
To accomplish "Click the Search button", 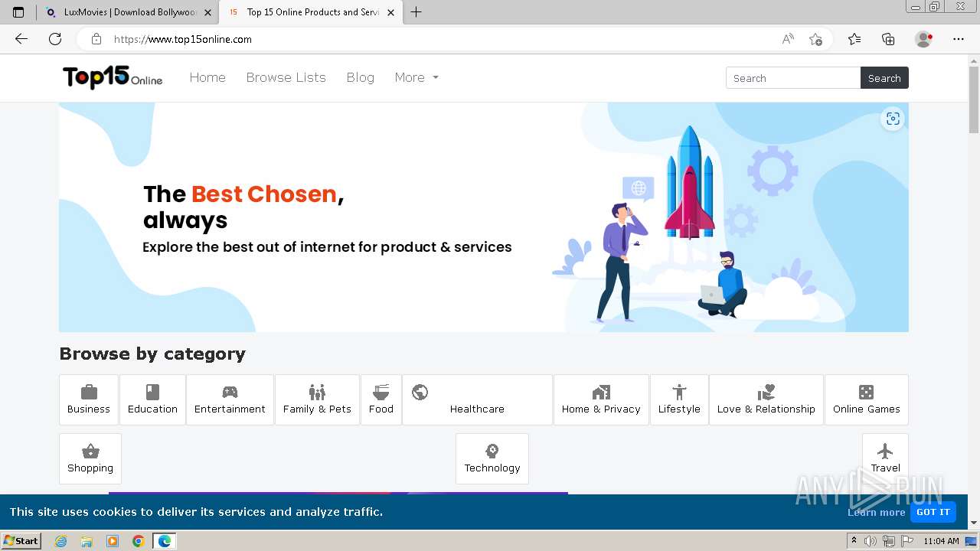I will [884, 78].
